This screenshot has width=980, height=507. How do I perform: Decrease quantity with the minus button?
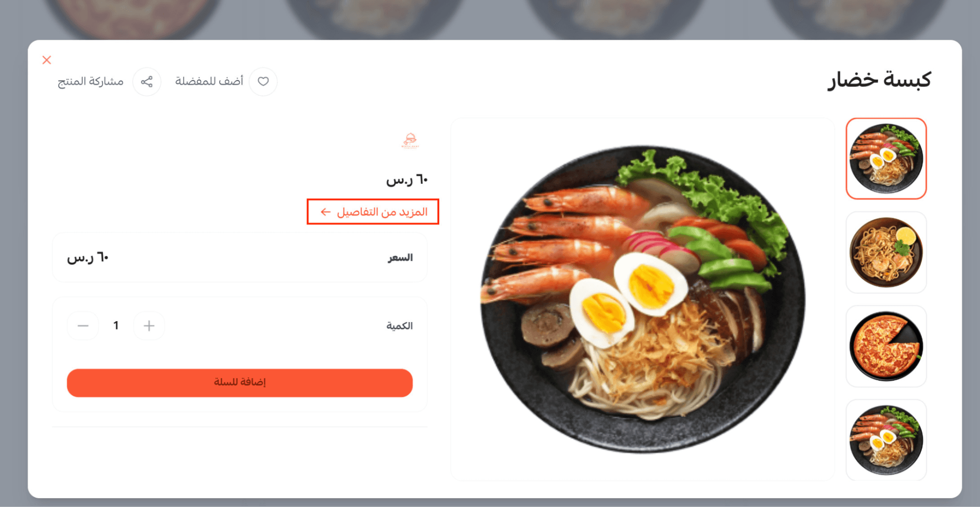[83, 326]
